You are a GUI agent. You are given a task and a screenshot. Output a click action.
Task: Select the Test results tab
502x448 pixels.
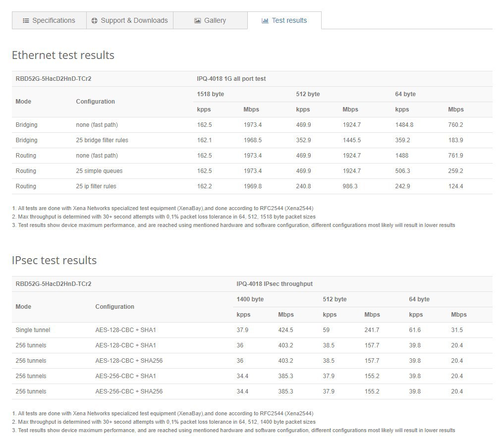tap(284, 20)
